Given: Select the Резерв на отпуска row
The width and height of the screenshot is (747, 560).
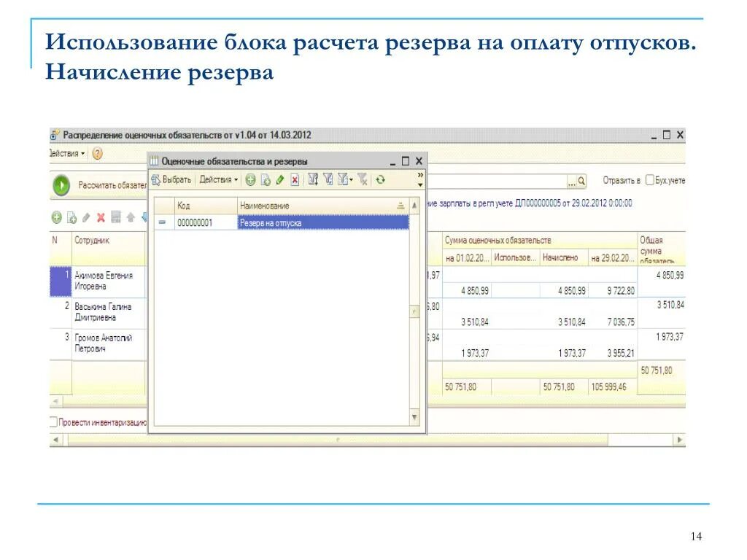Looking at the screenshot, I should 323,222.
